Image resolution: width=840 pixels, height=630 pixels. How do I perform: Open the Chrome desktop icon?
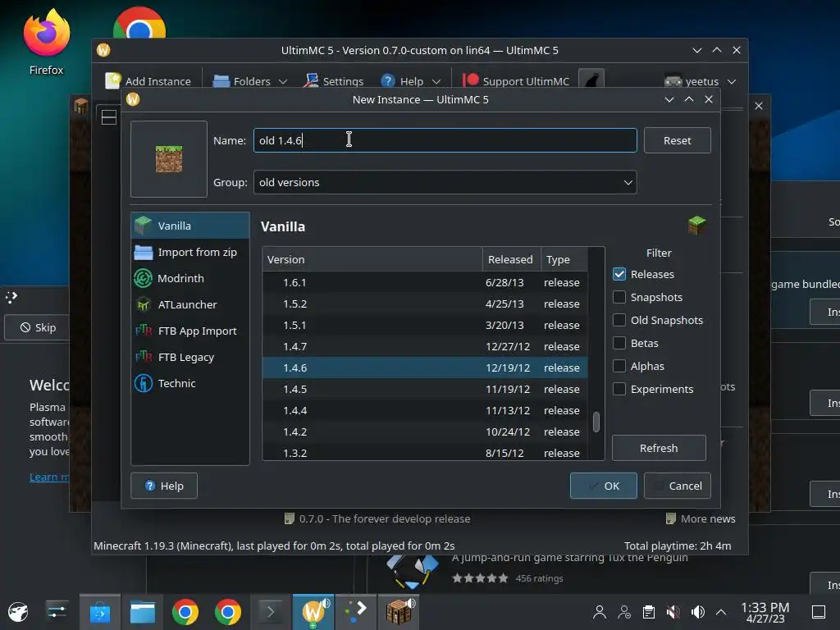139,24
